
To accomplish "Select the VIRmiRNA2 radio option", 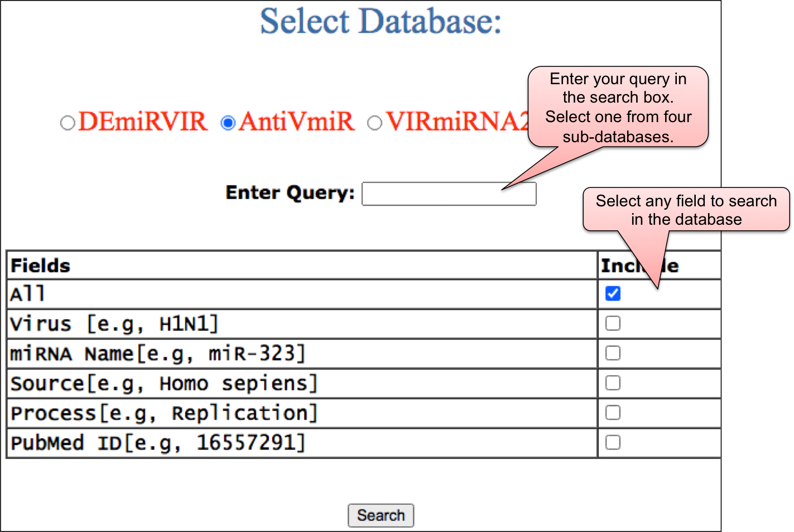I will [375, 123].
